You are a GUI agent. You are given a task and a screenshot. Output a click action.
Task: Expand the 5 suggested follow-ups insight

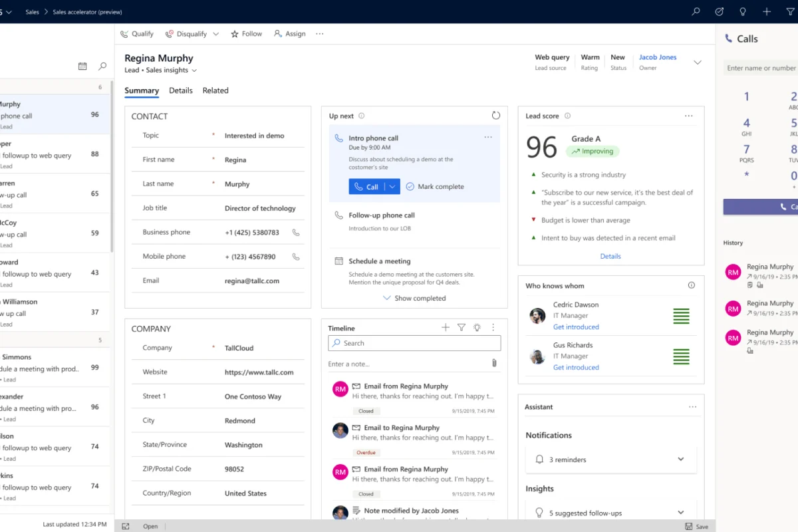(x=680, y=512)
